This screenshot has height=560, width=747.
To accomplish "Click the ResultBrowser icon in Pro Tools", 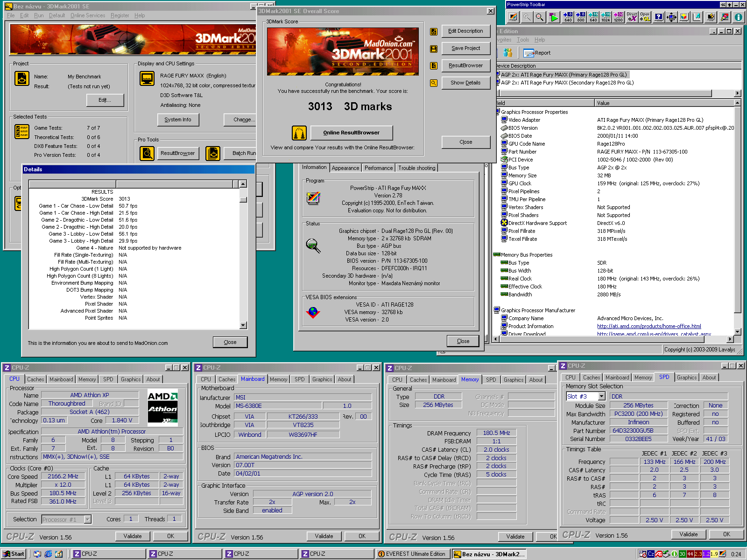I will 147,153.
